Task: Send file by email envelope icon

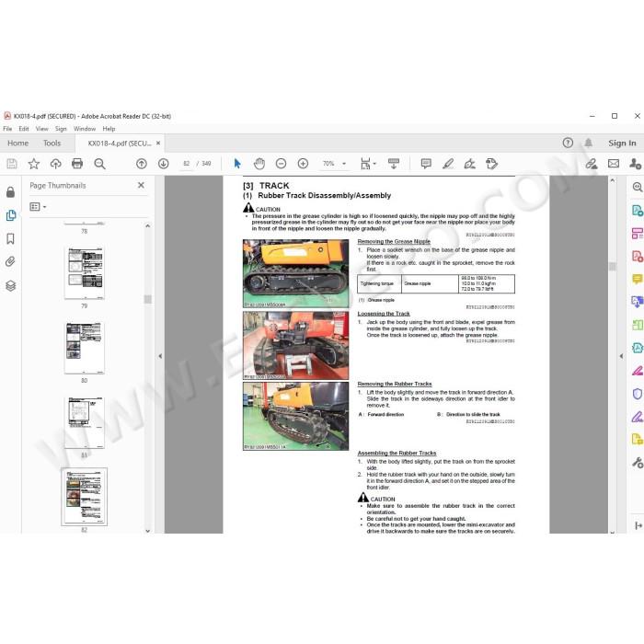Action: (614, 164)
